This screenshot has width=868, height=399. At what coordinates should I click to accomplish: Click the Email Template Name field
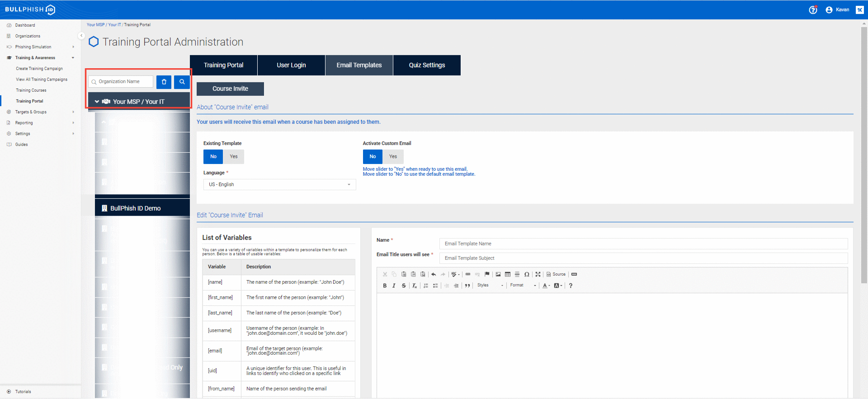click(x=643, y=244)
